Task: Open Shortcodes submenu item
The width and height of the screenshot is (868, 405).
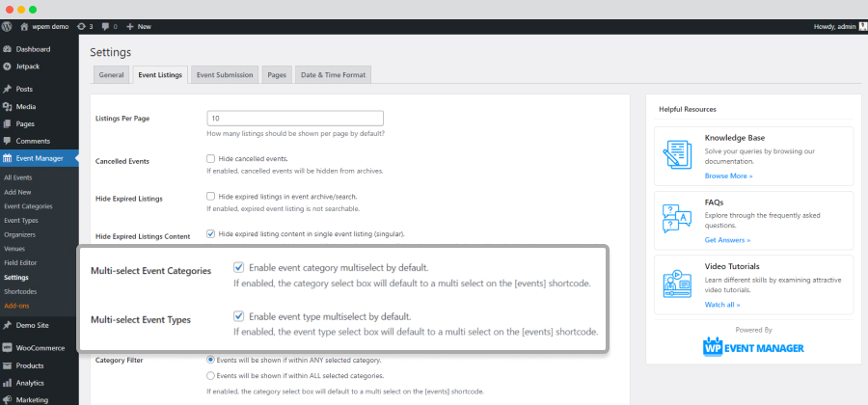Action: pos(19,291)
